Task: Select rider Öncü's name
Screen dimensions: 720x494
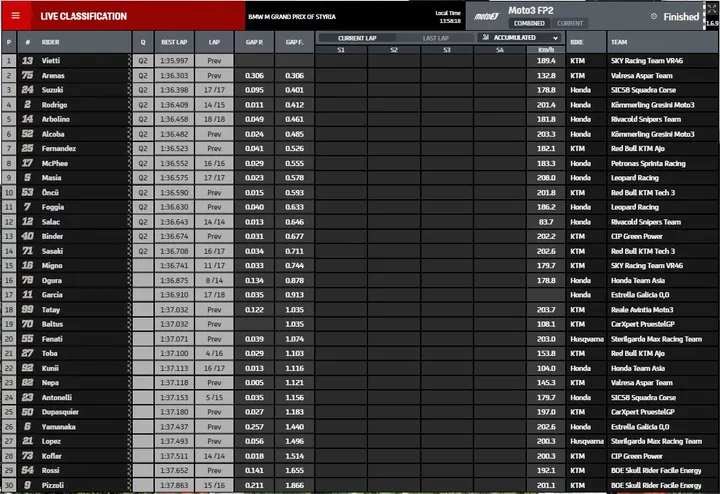Action: [x=50, y=192]
